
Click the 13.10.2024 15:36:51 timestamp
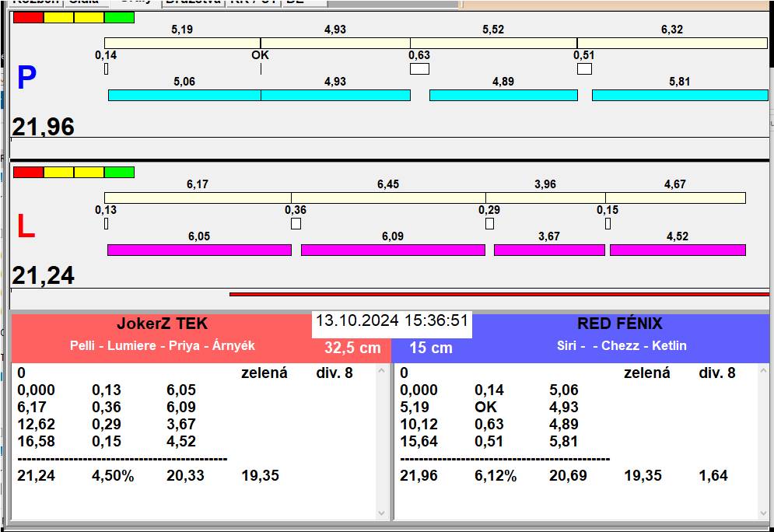pyautogui.click(x=391, y=321)
